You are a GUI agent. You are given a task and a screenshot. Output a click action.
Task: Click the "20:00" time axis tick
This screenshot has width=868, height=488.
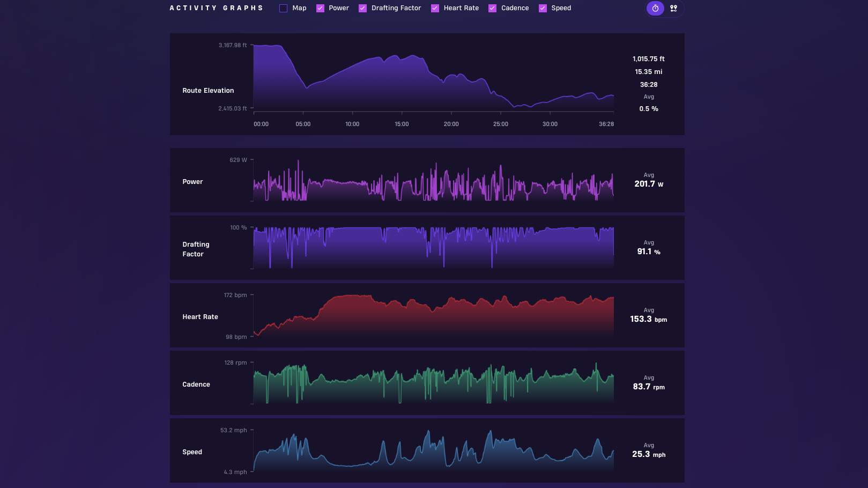451,124
